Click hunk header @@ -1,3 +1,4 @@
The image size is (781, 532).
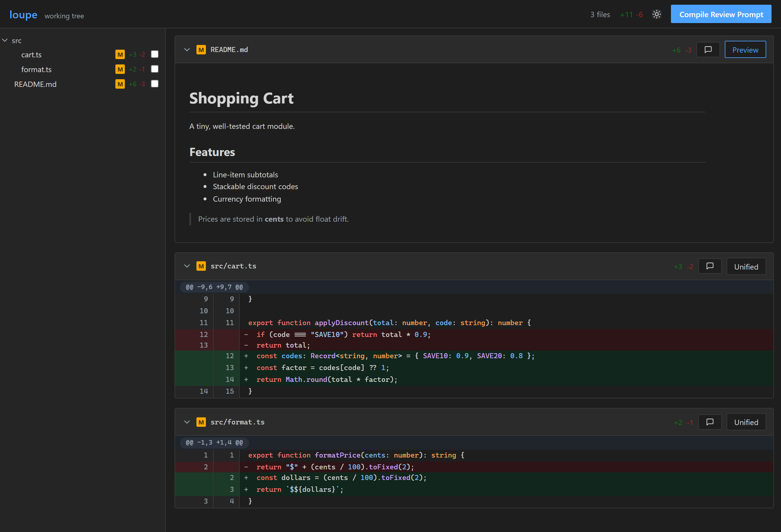[214, 442]
